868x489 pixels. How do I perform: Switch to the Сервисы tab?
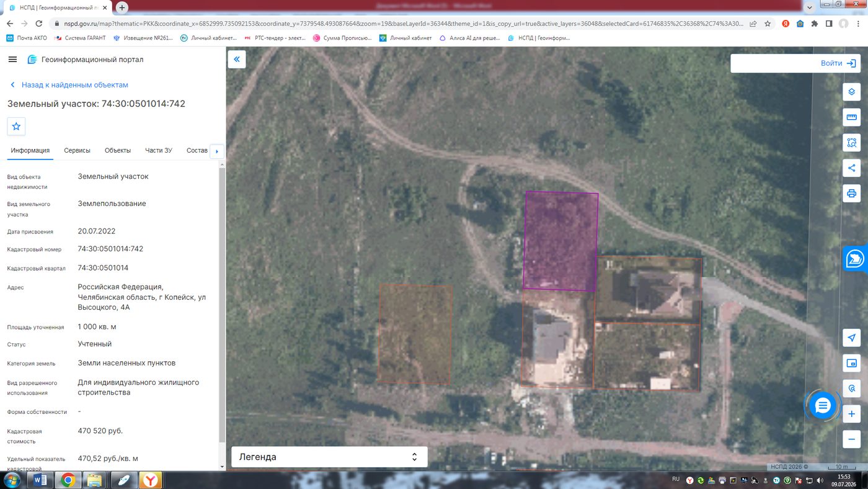click(77, 151)
